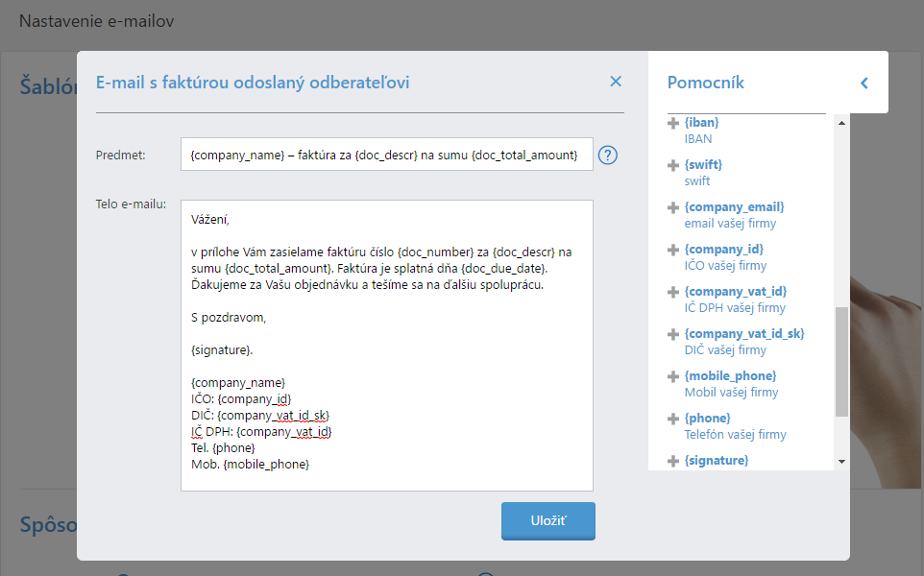Insert {mobile_phone} with its plus icon
Screen dimensions: 924x576
tap(673, 376)
